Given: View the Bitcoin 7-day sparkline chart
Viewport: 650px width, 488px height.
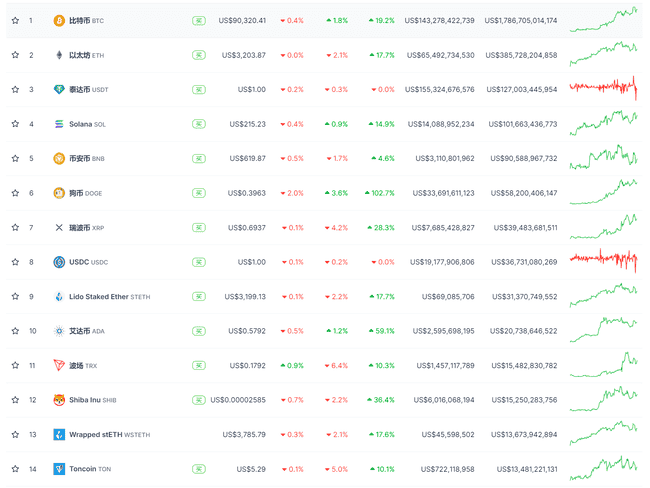Looking at the screenshot, I should coord(604,19).
